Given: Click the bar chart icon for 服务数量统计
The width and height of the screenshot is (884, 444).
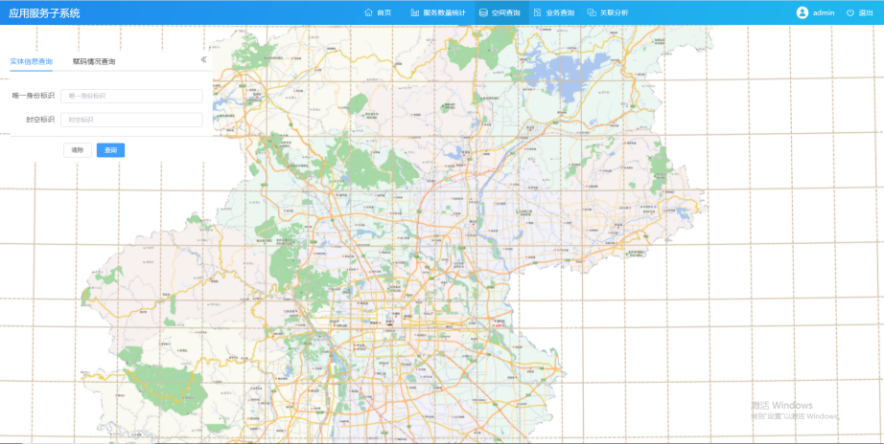Looking at the screenshot, I should click(x=414, y=13).
